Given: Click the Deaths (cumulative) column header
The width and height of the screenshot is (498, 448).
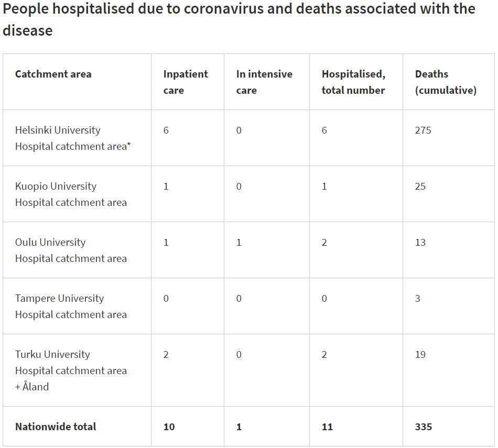Looking at the screenshot, I should pyautogui.click(x=446, y=82).
